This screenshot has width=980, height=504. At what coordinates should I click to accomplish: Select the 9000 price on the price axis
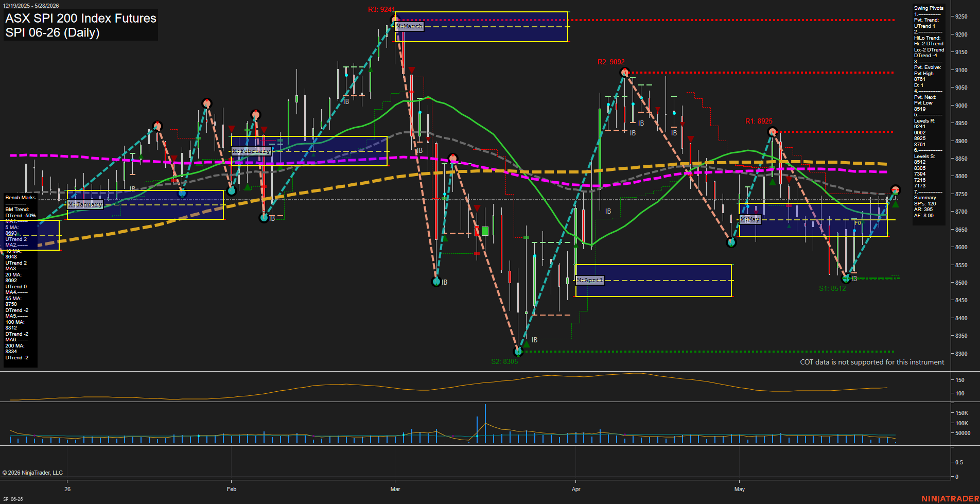(961, 106)
